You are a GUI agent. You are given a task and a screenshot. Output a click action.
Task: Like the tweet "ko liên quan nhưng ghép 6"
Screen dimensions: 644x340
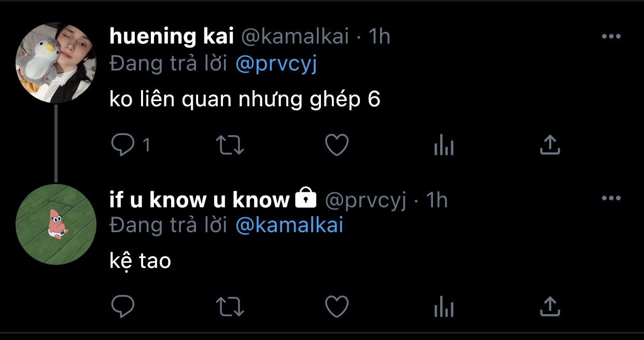[336, 146]
